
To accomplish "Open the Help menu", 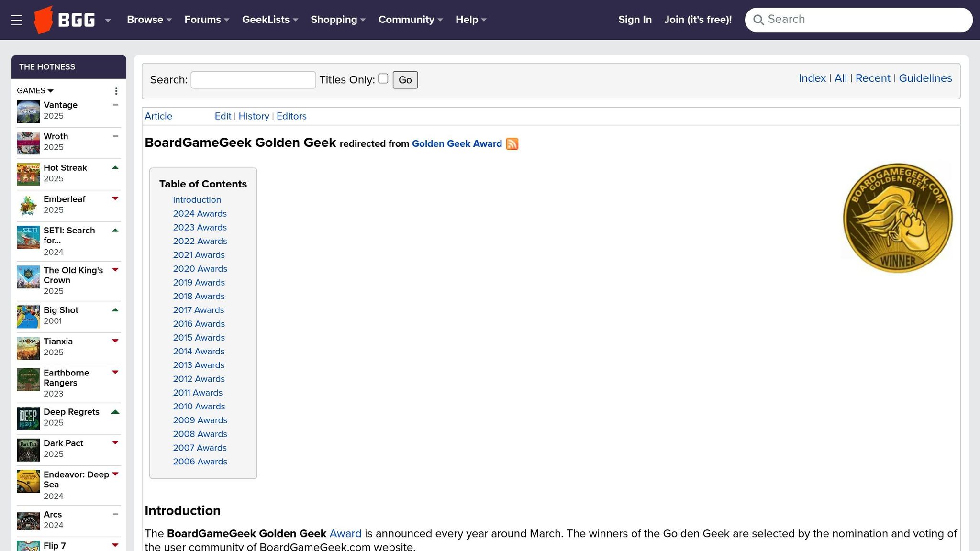I will coord(471,20).
